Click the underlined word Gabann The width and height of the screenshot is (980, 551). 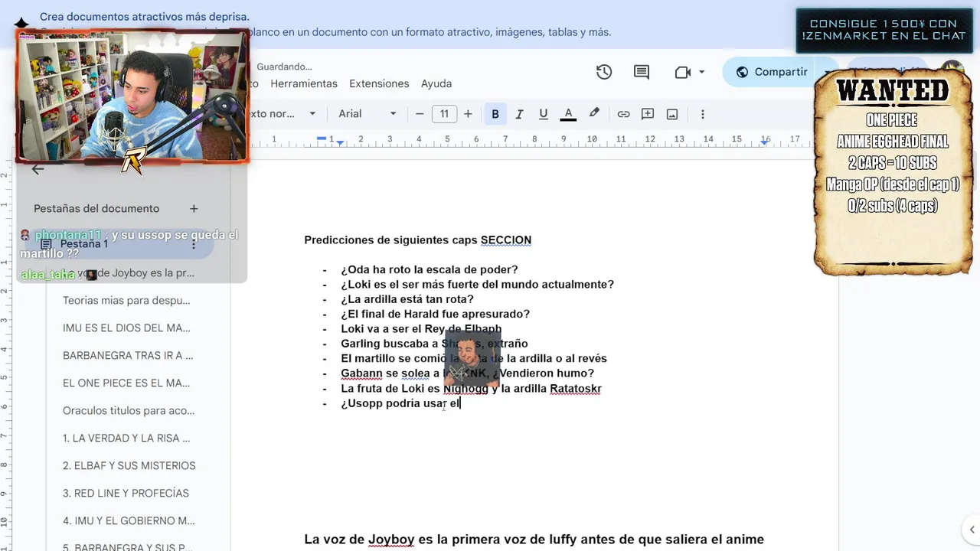[361, 373]
